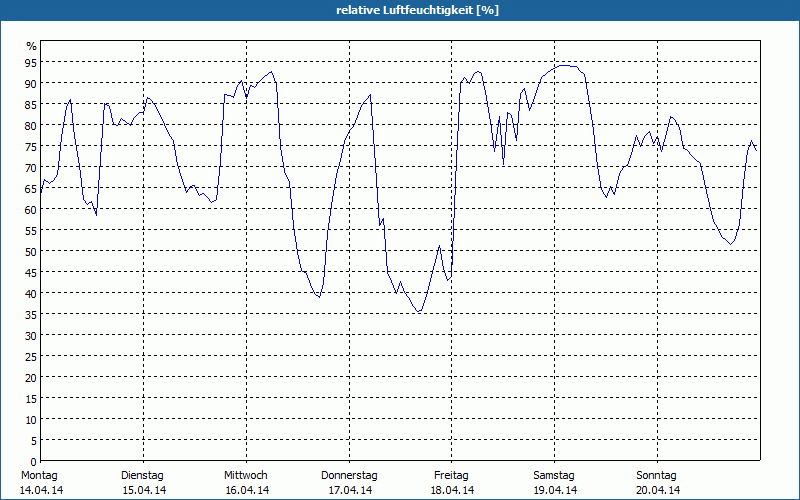Click the date '15.04.14'
This screenshot has width=800, height=500.
pos(144,490)
